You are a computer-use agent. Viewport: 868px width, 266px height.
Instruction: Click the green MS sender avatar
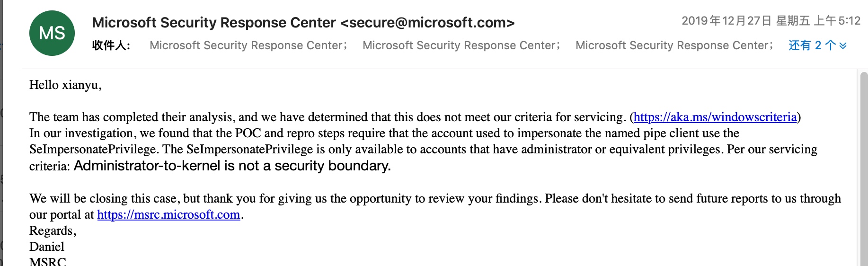pyautogui.click(x=52, y=33)
